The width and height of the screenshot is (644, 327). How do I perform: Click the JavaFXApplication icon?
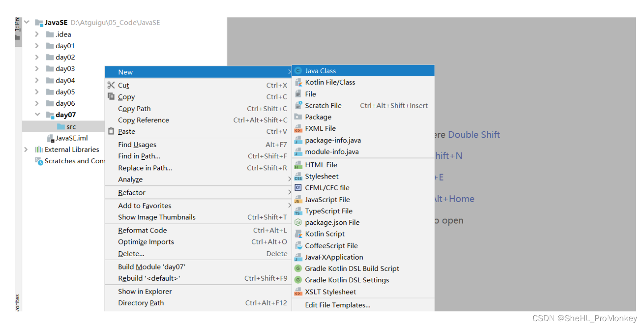[x=298, y=257]
